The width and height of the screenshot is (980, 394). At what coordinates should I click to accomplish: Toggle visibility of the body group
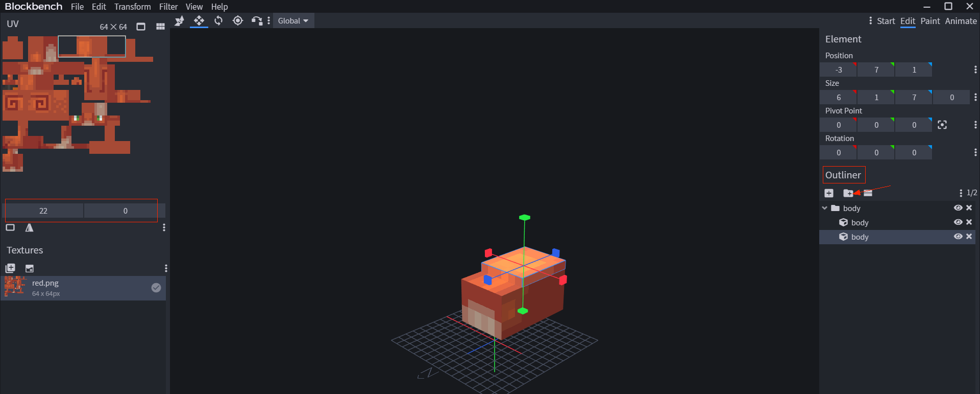point(958,208)
